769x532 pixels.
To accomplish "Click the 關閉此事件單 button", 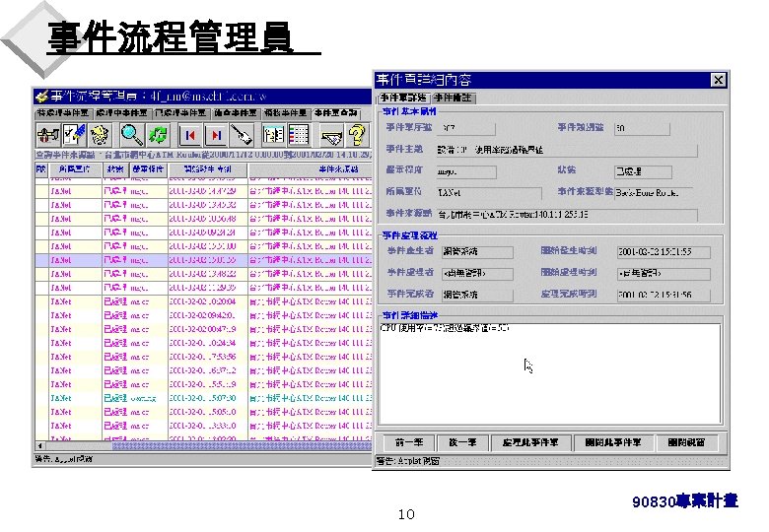I will point(613,442).
